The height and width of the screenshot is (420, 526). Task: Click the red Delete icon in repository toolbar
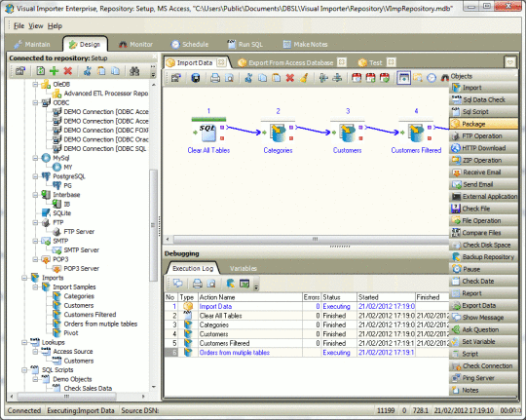click(x=68, y=71)
